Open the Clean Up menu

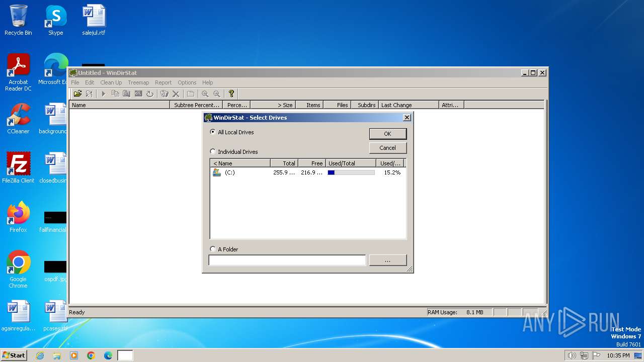pyautogui.click(x=111, y=82)
